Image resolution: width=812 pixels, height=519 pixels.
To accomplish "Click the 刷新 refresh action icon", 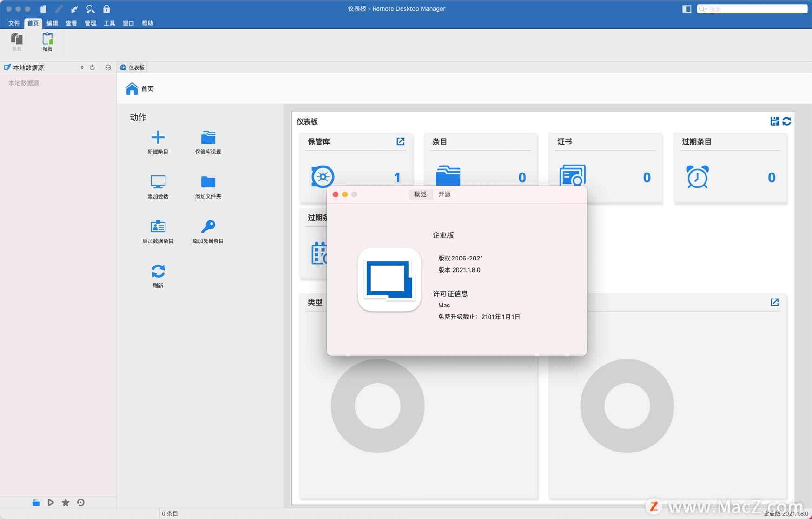I will tap(158, 271).
